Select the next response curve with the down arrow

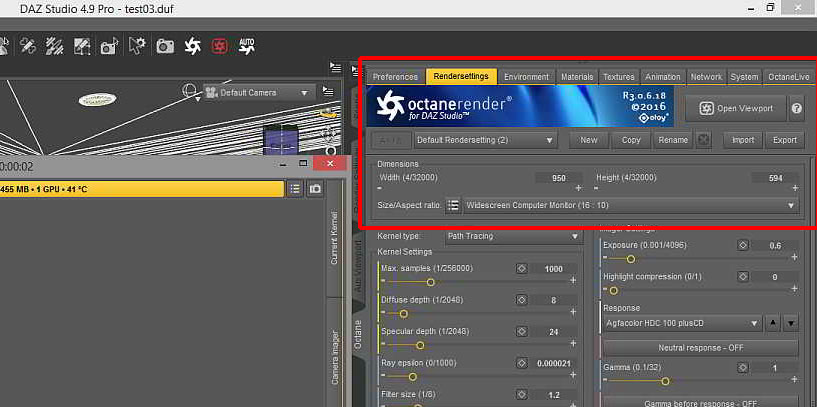pyautogui.click(x=790, y=324)
